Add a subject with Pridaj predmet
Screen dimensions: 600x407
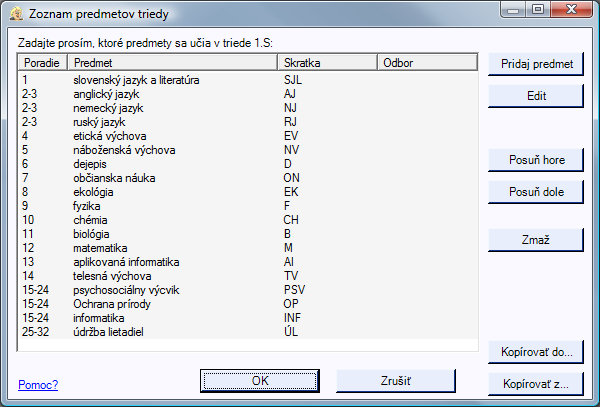tap(536, 64)
